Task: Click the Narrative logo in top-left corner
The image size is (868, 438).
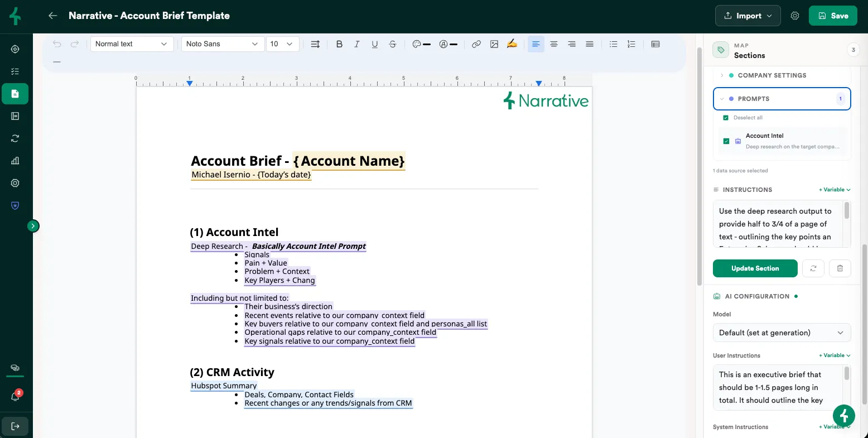Action: pos(15,17)
